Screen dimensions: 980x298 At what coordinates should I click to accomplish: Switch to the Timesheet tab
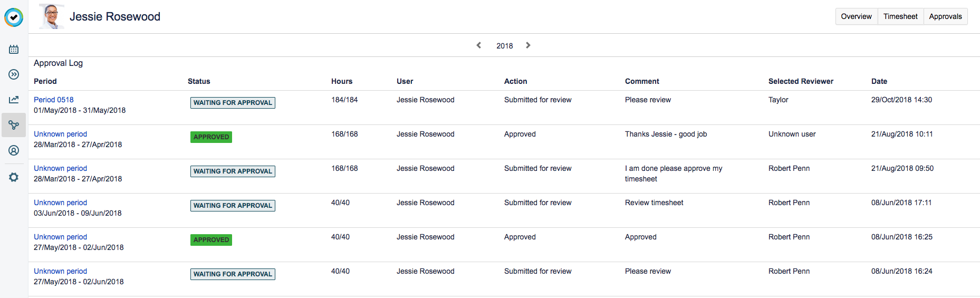[900, 16]
